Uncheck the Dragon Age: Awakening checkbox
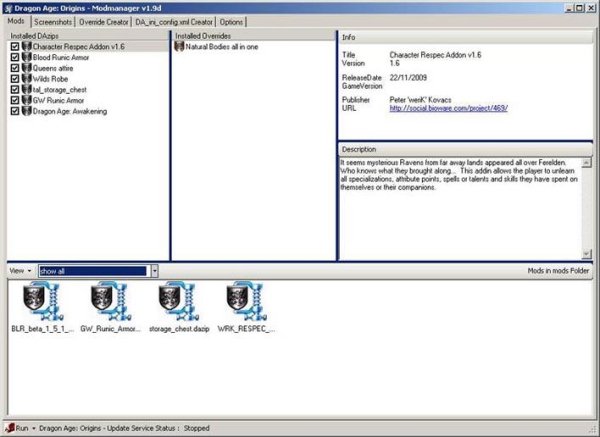 tap(15, 111)
